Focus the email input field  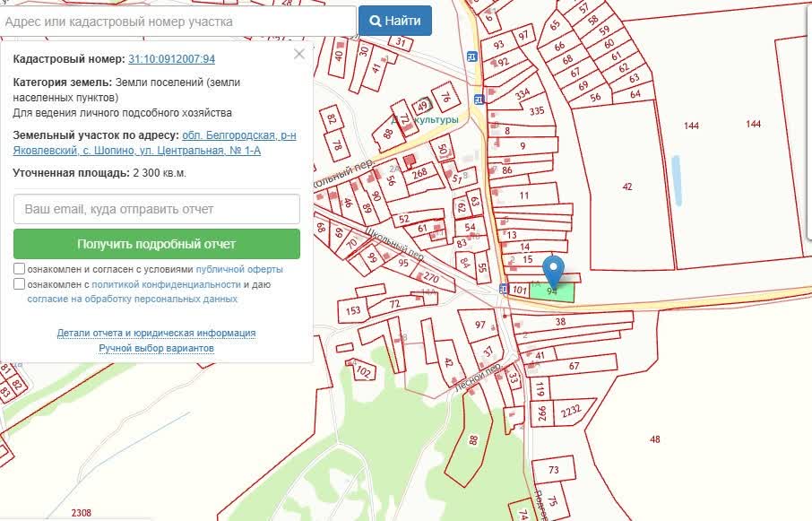pos(157,209)
